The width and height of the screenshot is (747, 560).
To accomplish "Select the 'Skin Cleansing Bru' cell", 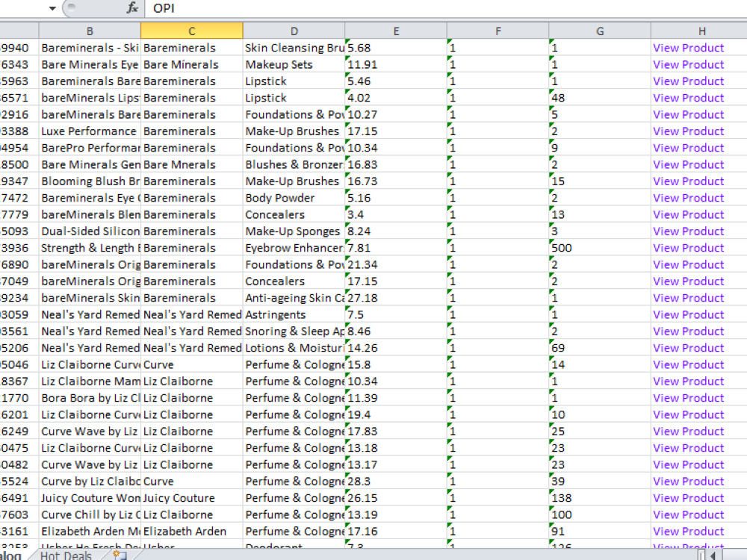I will point(294,48).
